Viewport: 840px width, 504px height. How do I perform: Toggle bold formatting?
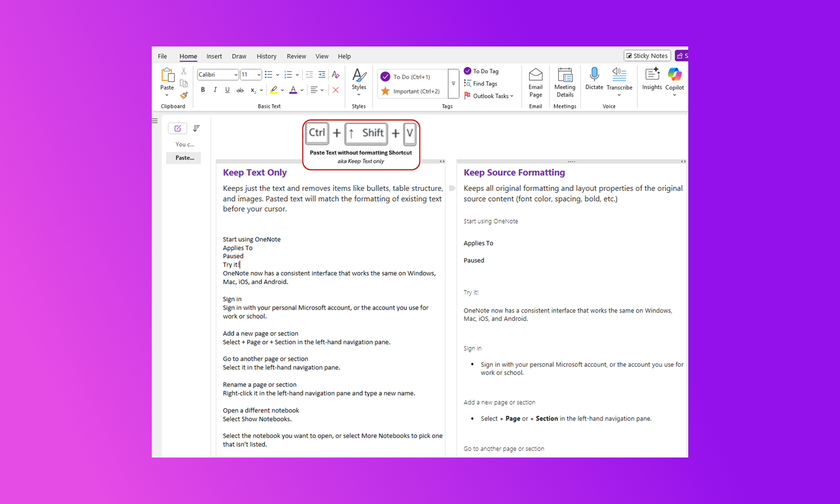pos(203,90)
